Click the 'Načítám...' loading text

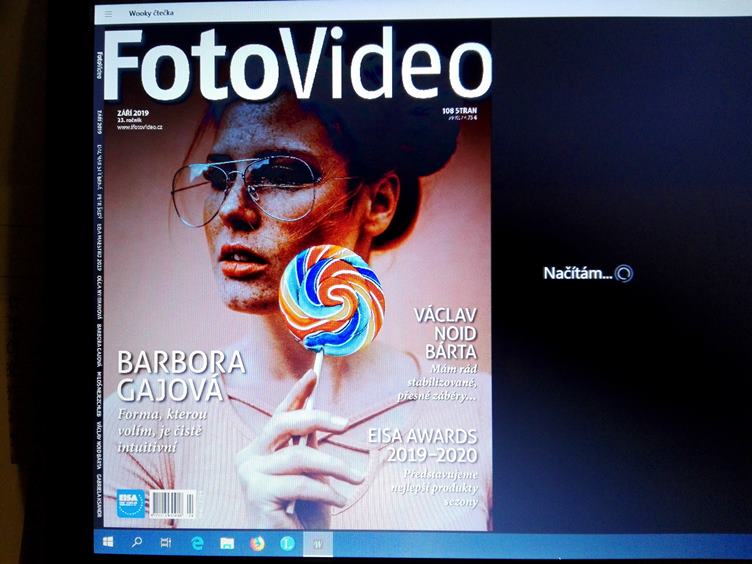pyautogui.click(x=577, y=273)
